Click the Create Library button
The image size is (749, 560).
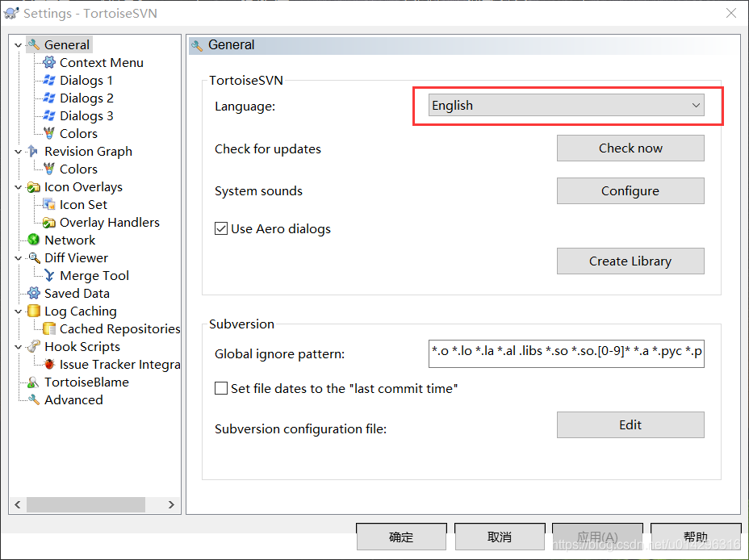click(x=630, y=261)
